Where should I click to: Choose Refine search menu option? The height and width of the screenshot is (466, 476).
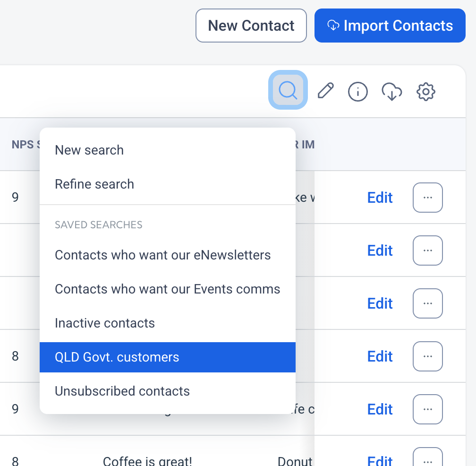[168, 184]
